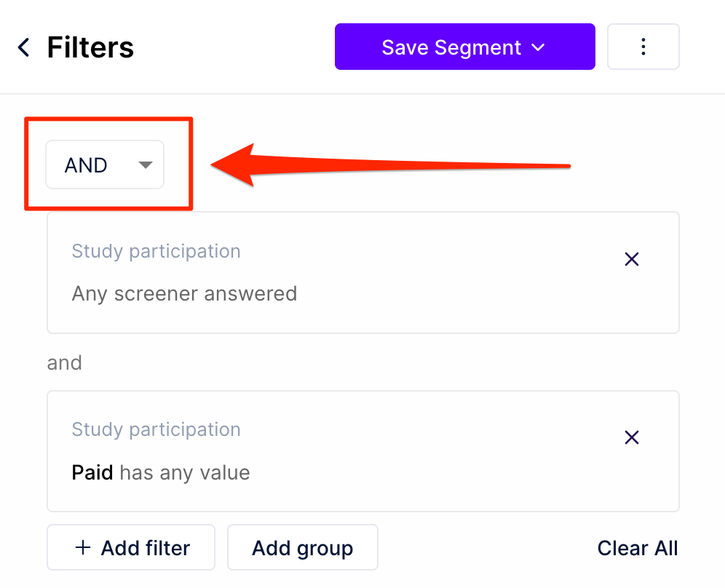Viewport: 725px width, 588px height.
Task: Open the three-dot more options menu
Action: click(x=643, y=47)
